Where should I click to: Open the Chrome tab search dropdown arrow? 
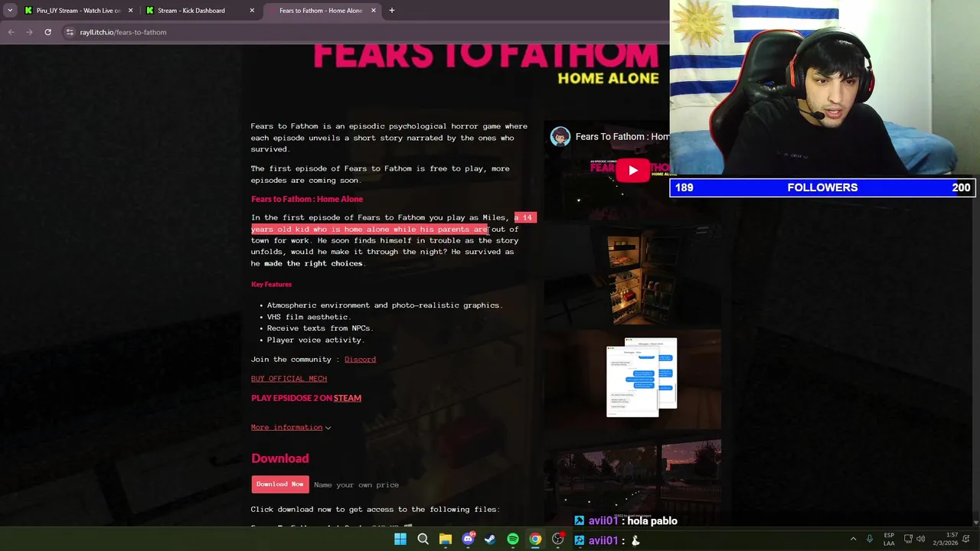10,11
